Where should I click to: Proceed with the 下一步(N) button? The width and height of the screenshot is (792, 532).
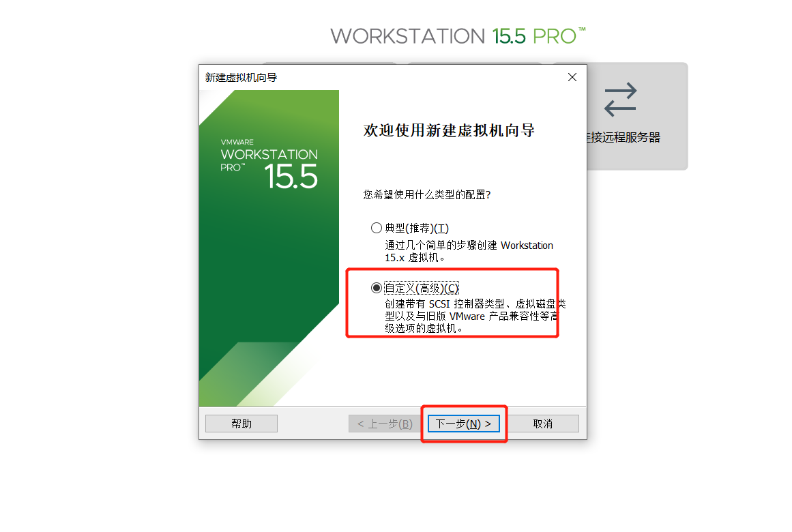pos(464,424)
